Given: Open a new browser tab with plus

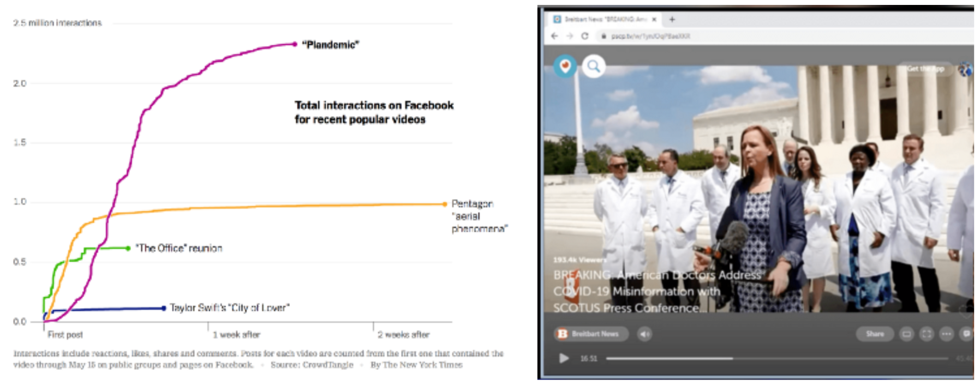Looking at the screenshot, I should coord(672,19).
